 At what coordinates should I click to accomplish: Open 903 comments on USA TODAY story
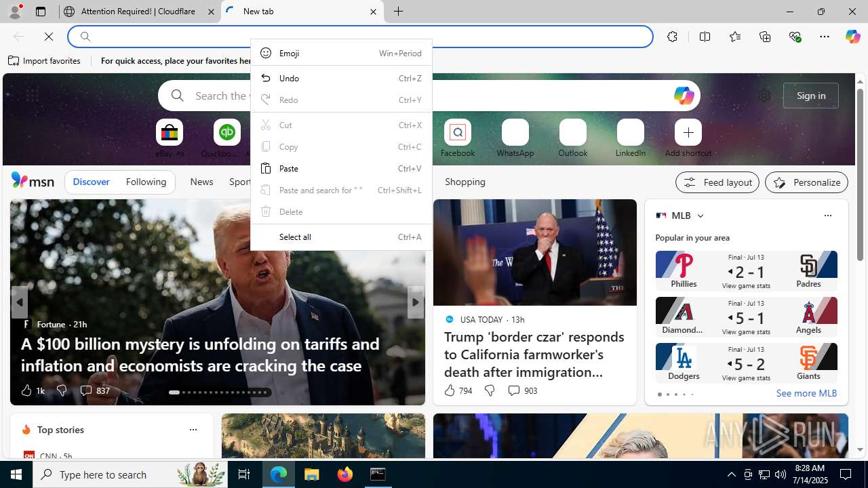click(521, 390)
